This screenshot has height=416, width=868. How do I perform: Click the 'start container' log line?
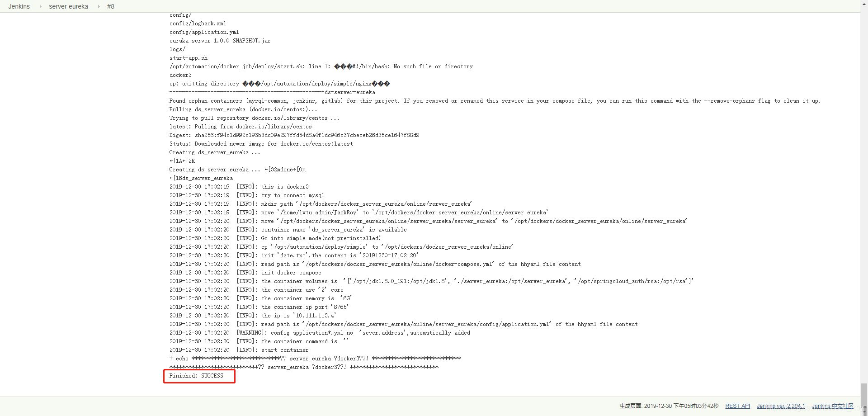coord(239,350)
